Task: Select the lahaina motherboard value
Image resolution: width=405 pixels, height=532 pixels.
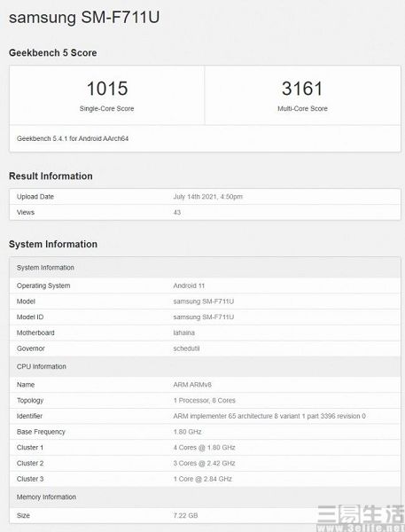Action: coord(183,332)
